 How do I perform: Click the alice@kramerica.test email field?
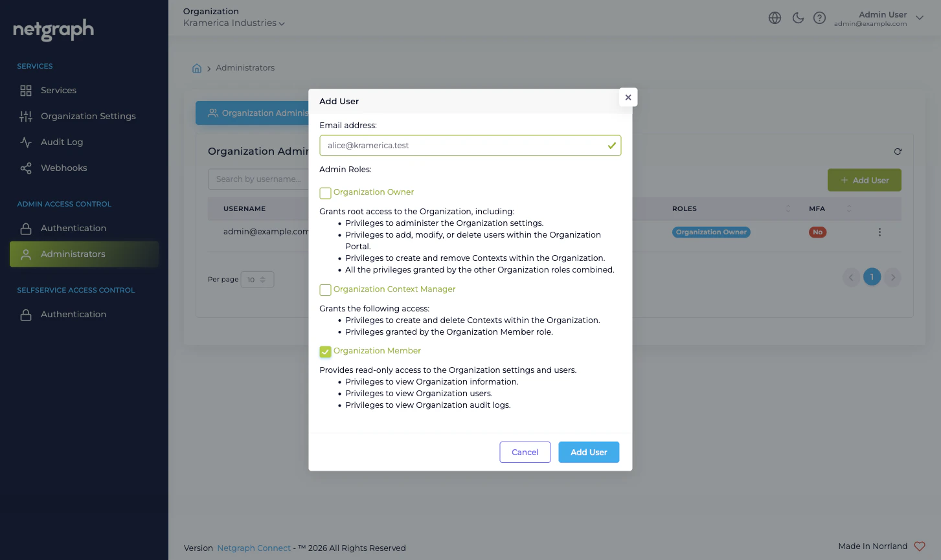tap(470, 145)
